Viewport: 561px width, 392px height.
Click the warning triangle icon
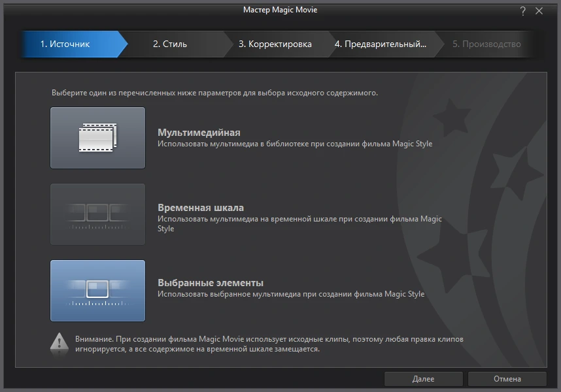pyautogui.click(x=59, y=344)
